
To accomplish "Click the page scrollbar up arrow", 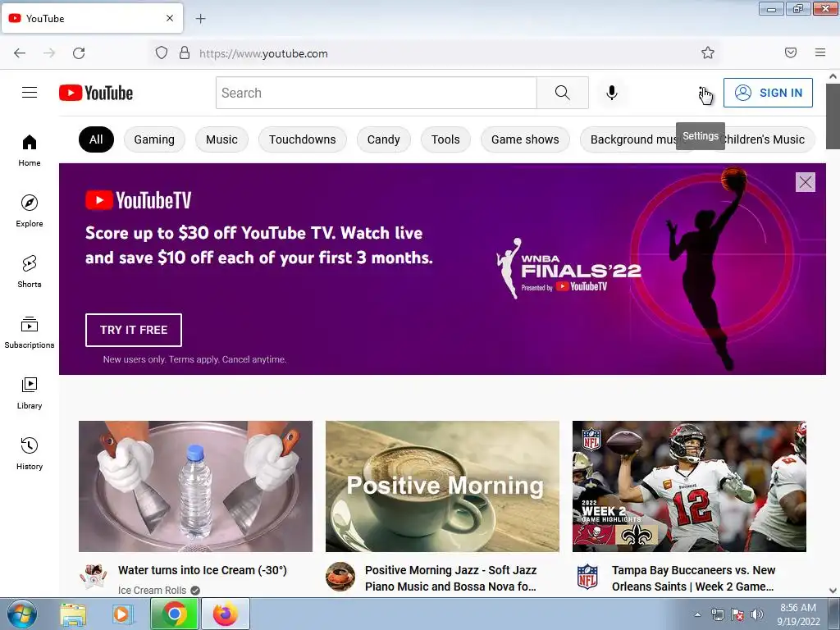I will click(833, 76).
